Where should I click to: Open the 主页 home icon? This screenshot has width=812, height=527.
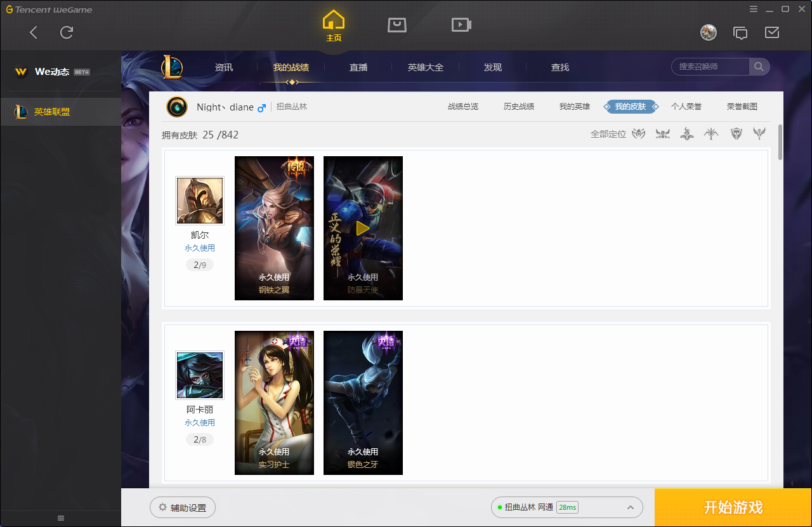tap(334, 26)
